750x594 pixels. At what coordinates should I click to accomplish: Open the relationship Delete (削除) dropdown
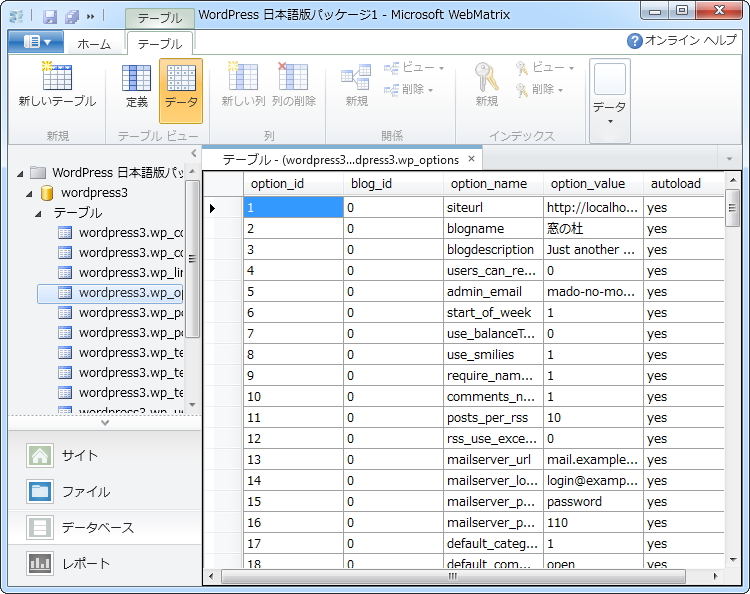tap(409, 89)
